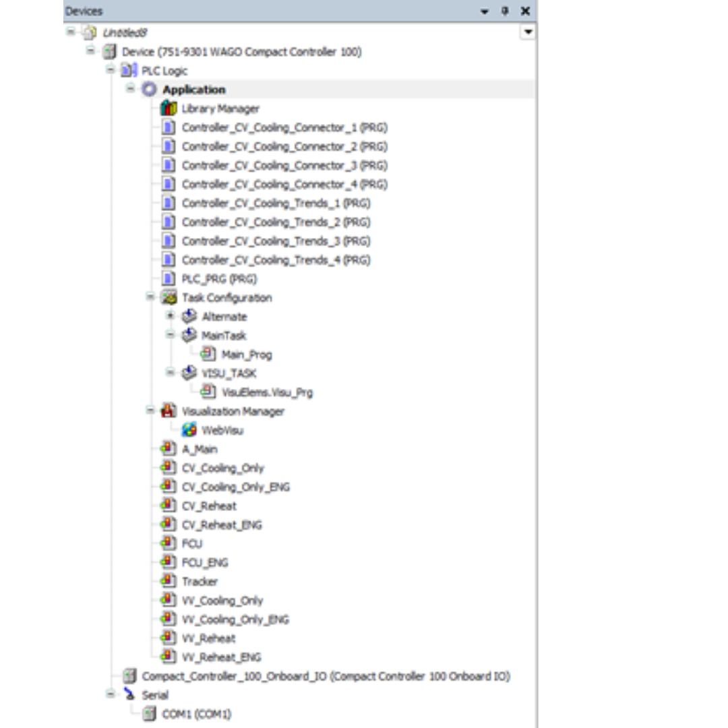
Task: Collapse the Visualization Manager node
Action: 149,411
